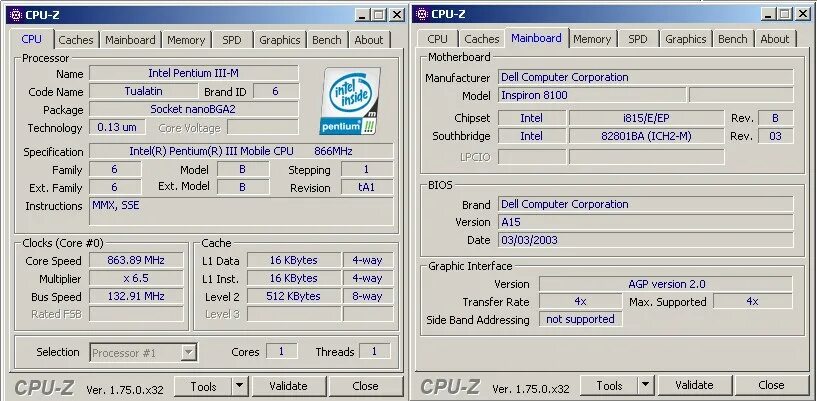Screen dimensions: 817x401
Task: Click Tools button in right window
Action: pos(610,385)
